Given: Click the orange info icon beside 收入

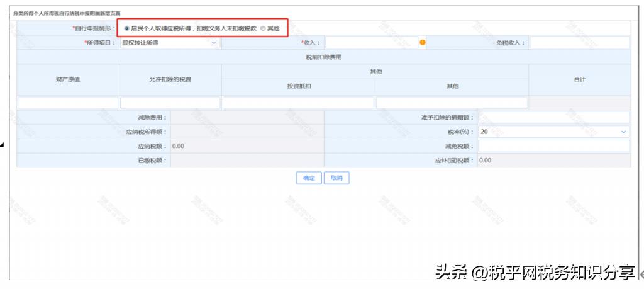Looking at the screenshot, I should (422, 42).
